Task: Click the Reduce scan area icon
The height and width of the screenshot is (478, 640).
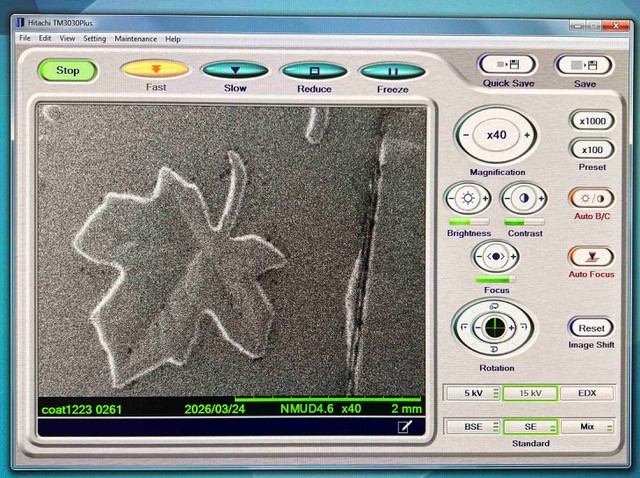Action: (x=313, y=71)
